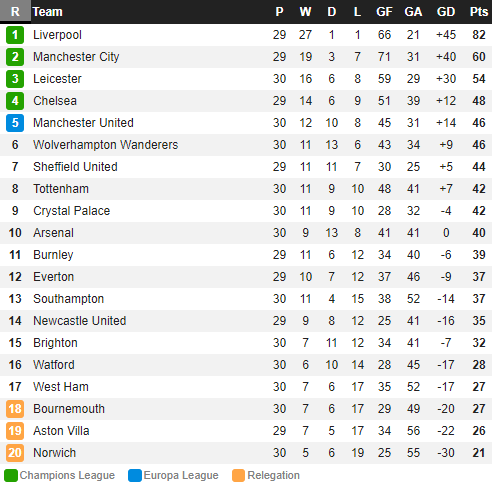492x487 pixels.
Task: Open the Wolverhampton Wanderers team link
Action: pos(105,145)
